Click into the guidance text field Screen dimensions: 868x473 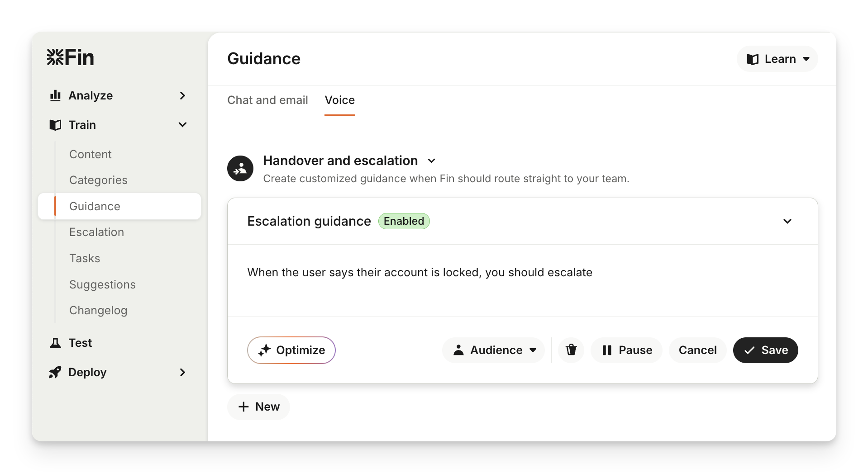522,280
